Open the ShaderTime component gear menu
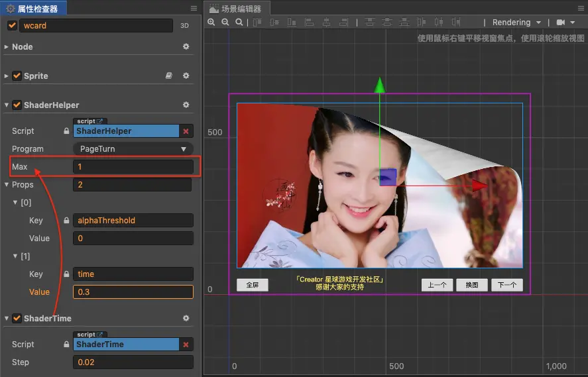The height and width of the screenshot is (377, 588). (186, 319)
